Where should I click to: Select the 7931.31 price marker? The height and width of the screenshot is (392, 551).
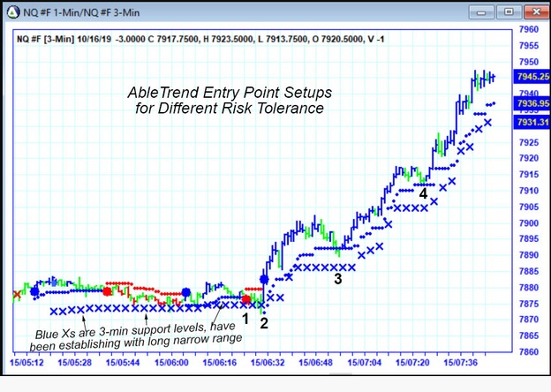point(532,122)
